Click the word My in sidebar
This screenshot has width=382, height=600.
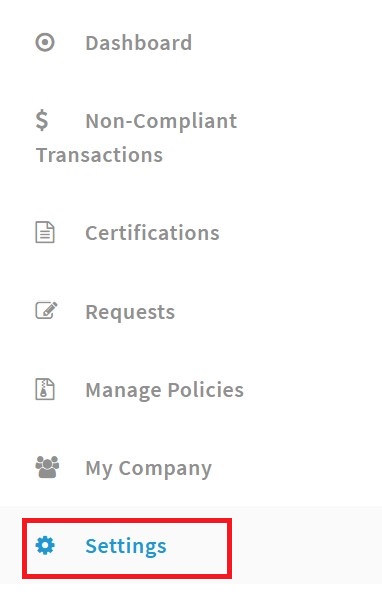coord(99,469)
